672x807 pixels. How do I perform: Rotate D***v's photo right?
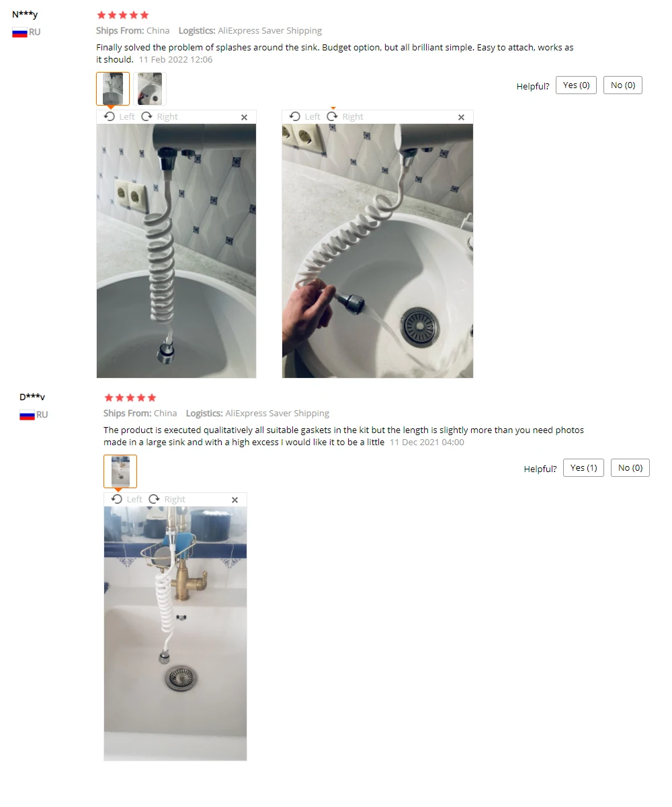(167, 499)
